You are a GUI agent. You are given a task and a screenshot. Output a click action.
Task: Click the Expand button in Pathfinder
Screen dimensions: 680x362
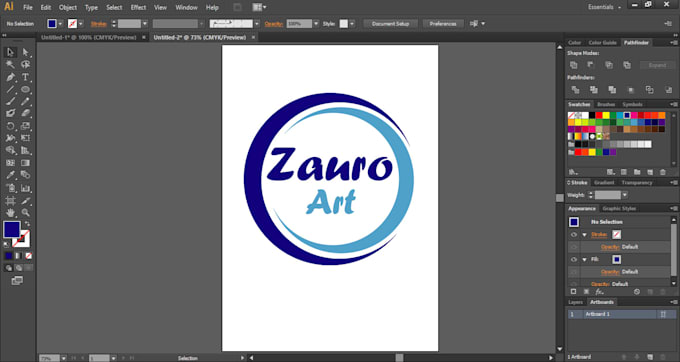[x=657, y=65]
